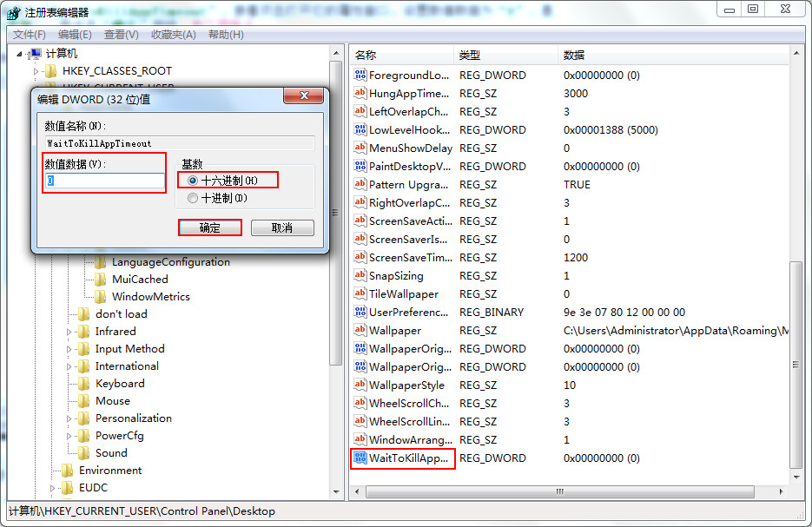Image resolution: width=812 pixels, height=527 pixels.
Task: Select the 十六进制 hexadecimal radio button
Action: point(193,181)
